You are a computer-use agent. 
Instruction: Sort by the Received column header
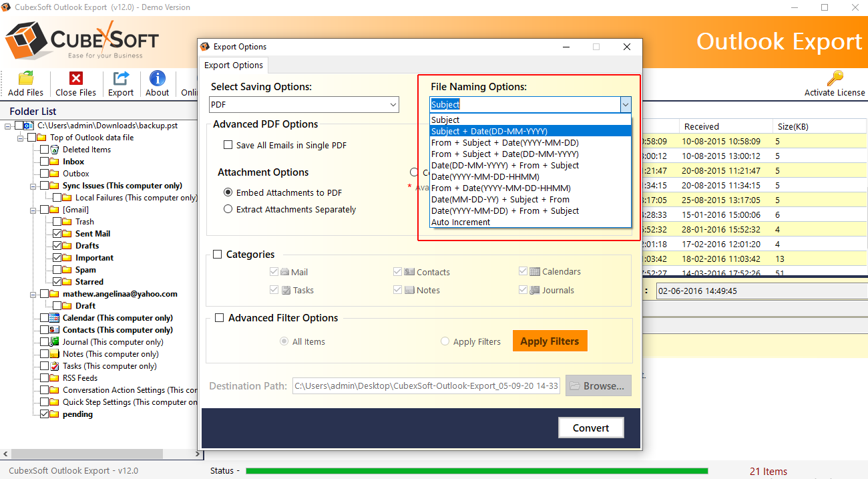[x=725, y=126]
